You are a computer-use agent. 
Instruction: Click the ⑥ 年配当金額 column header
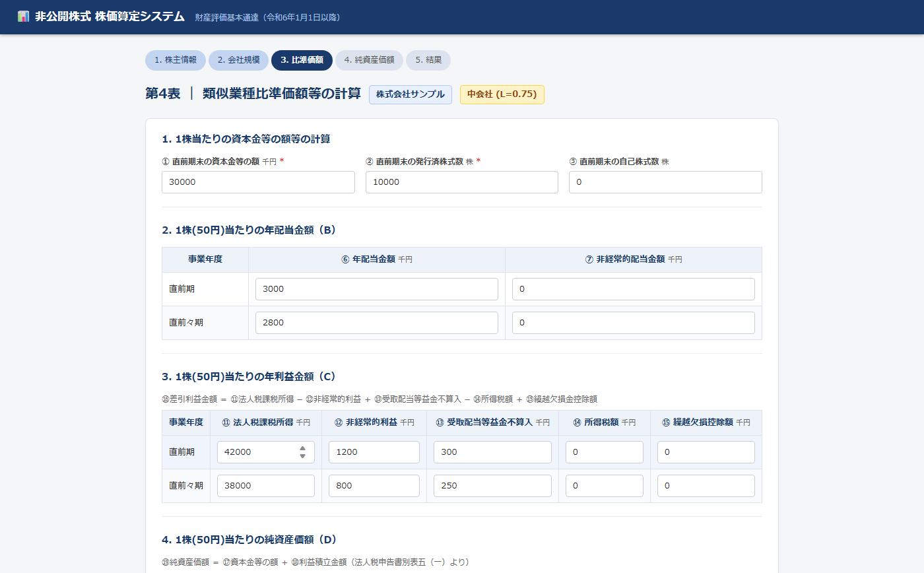(x=377, y=259)
